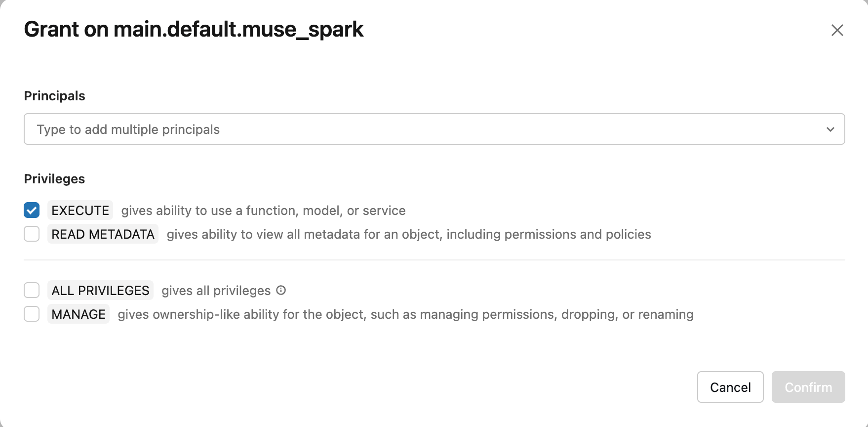868x427 pixels.
Task: Select the ALL PRIVILEGES label tag
Action: [100, 290]
